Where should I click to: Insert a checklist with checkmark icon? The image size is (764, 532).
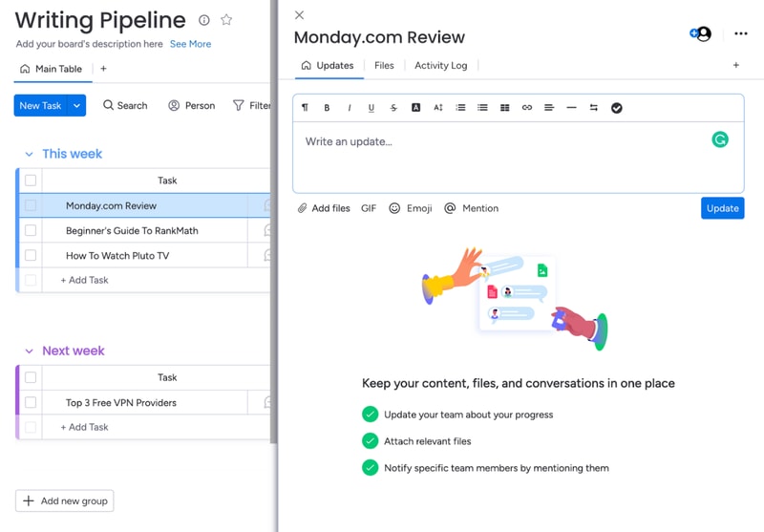coord(616,108)
